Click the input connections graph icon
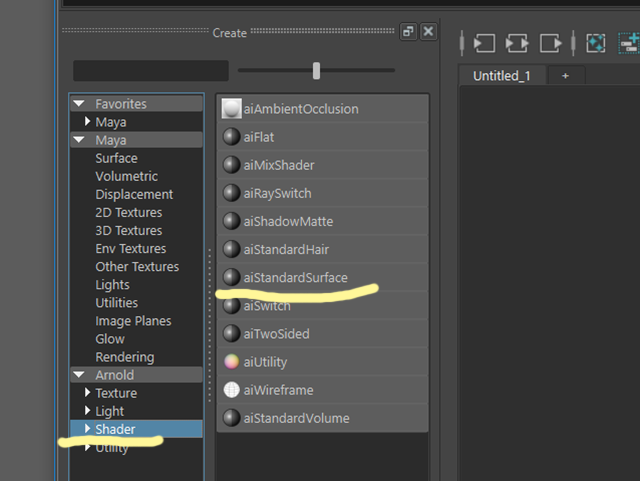640x481 pixels. [x=484, y=43]
